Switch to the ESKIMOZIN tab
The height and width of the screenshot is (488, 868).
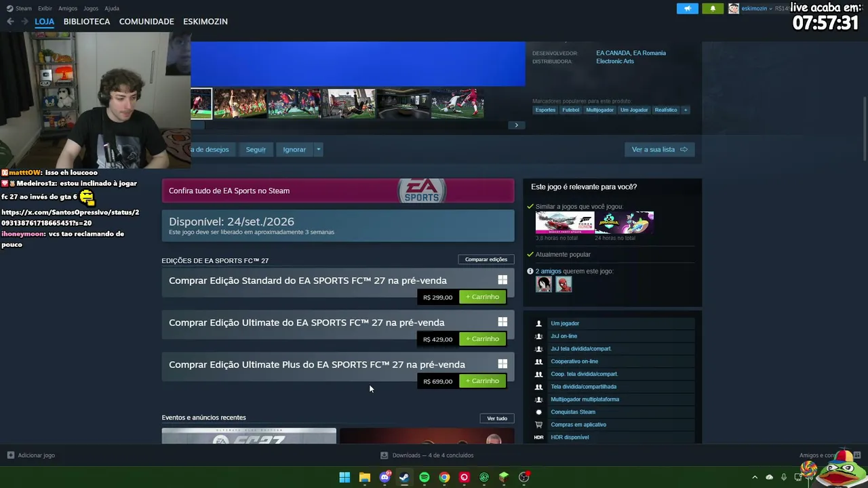click(205, 22)
